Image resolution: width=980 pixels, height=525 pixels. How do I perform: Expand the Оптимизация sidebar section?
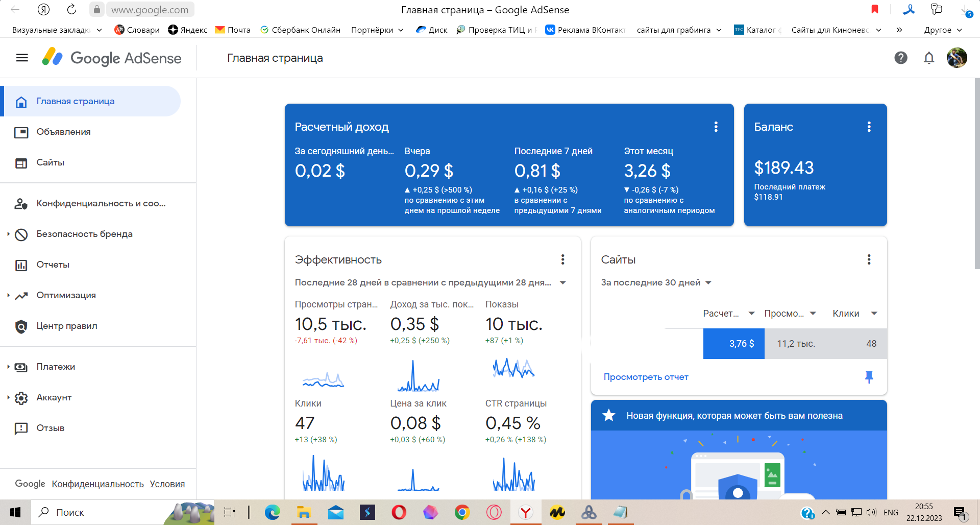click(8, 295)
